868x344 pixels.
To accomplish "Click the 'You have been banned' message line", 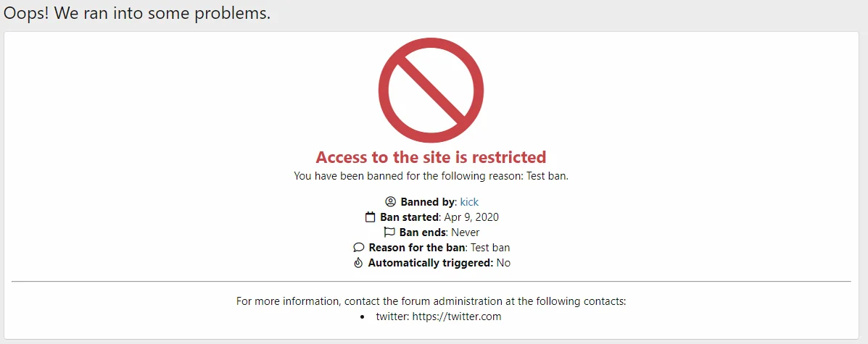I will (431, 176).
